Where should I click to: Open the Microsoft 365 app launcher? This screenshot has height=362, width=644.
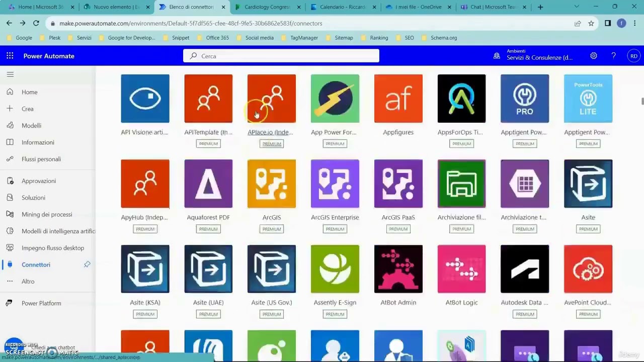10,56
